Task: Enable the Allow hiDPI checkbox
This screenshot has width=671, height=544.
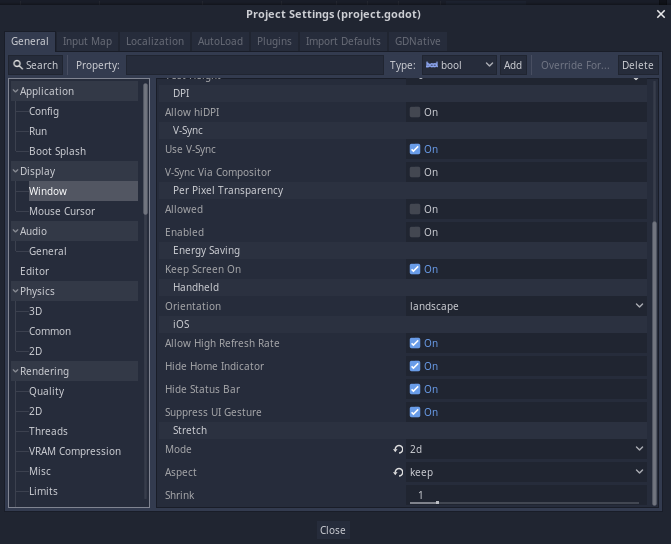Action: click(x=415, y=112)
